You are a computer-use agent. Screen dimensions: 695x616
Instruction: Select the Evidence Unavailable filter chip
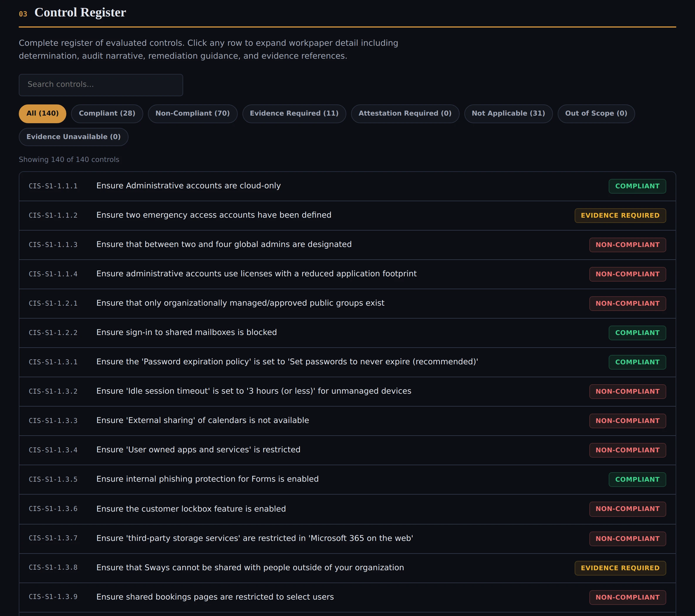(73, 137)
